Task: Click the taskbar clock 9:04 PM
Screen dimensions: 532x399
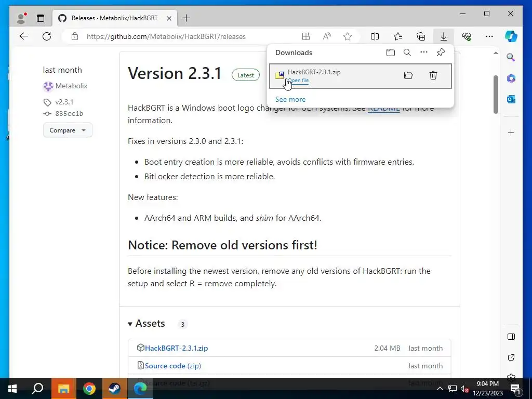Action: coord(487,384)
